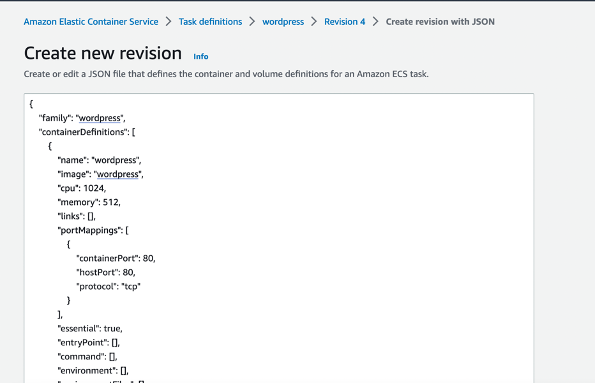This screenshot has height=383, width=595.
Task: Go to Task definitions breadcrumb
Action: [x=210, y=22]
